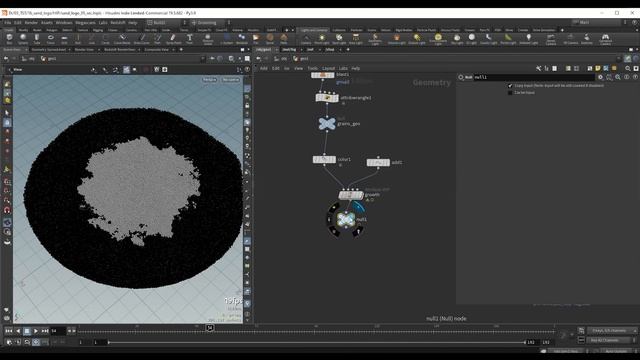Open Main take dropdown at top right
The width and height of the screenshot is (640, 360).
[599, 22]
